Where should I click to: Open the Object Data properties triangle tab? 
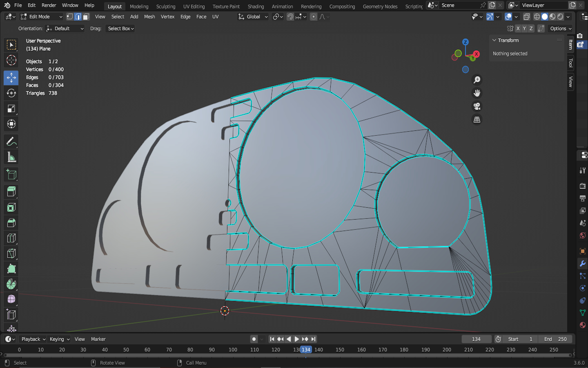[x=583, y=313]
